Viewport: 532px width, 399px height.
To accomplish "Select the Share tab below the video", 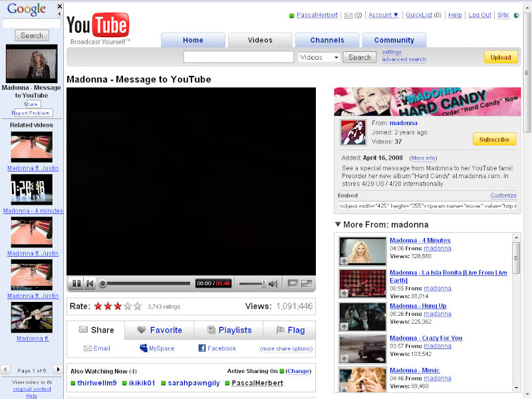I will (96, 330).
